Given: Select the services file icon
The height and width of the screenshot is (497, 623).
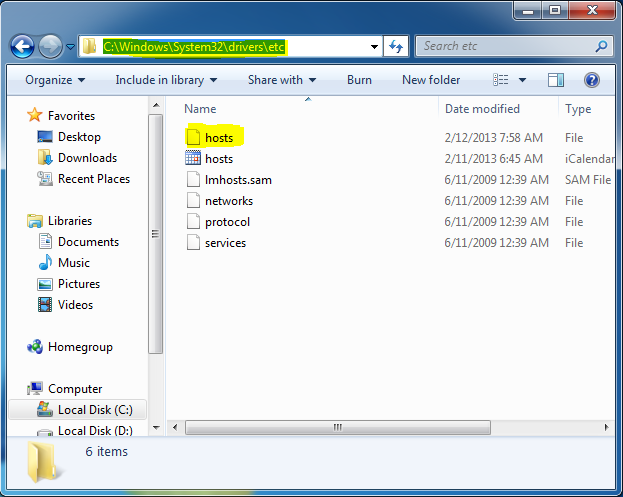Looking at the screenshot, I should (x=193, y=242).
